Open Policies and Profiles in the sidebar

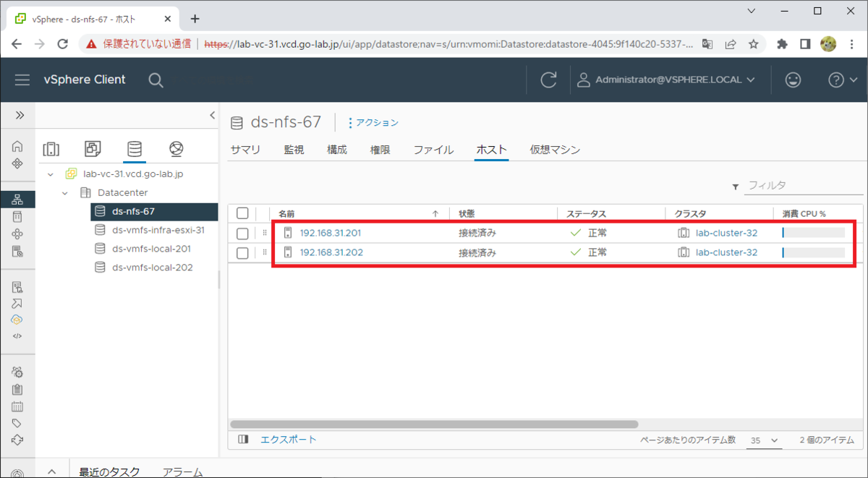[x=17, y=287]
